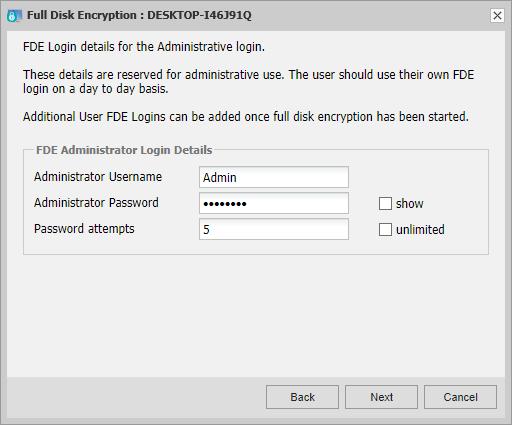Click the FDE Administrator Login Details group title
The image size is (512, 425).
pyautogui.click(x=124, y=150)
